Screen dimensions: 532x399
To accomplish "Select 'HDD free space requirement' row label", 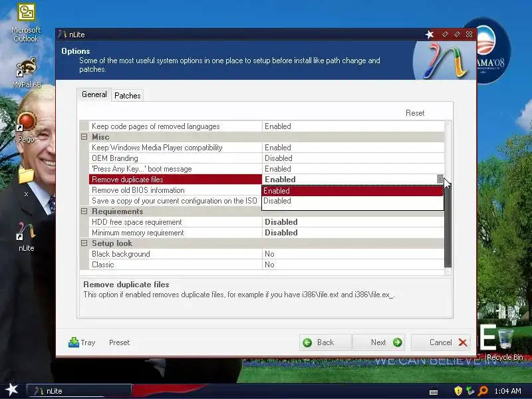I will pyautogui.click(x=137, y=222).
